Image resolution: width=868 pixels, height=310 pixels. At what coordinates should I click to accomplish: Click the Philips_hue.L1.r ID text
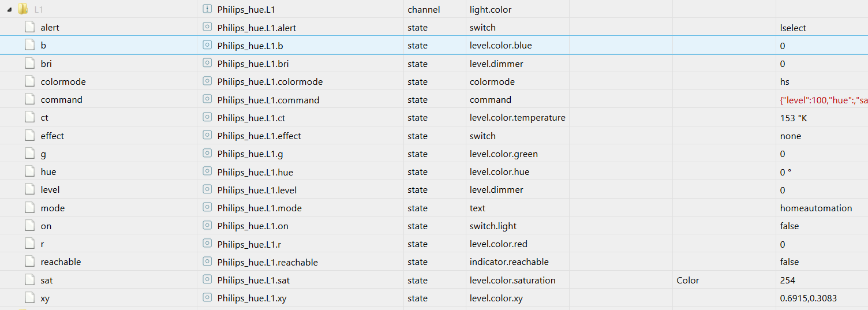pos(250,244)
